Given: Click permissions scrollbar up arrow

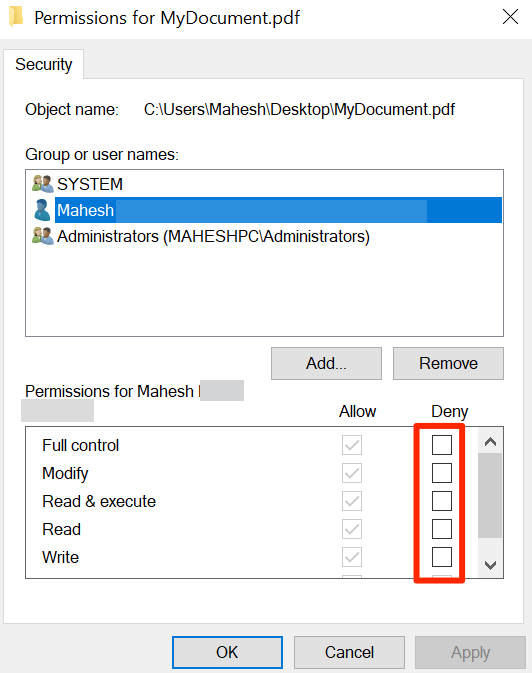Looking at the screenshot, I should coord(490,442).
